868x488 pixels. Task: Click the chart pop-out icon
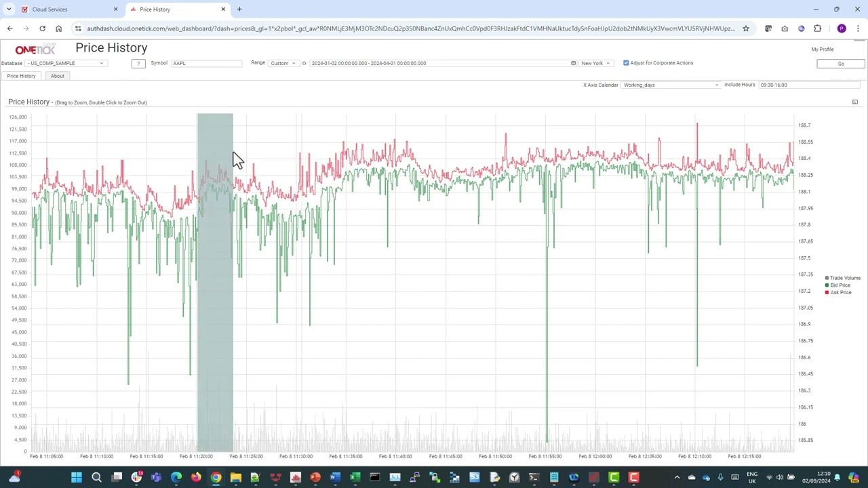click(x=854, y=102)
